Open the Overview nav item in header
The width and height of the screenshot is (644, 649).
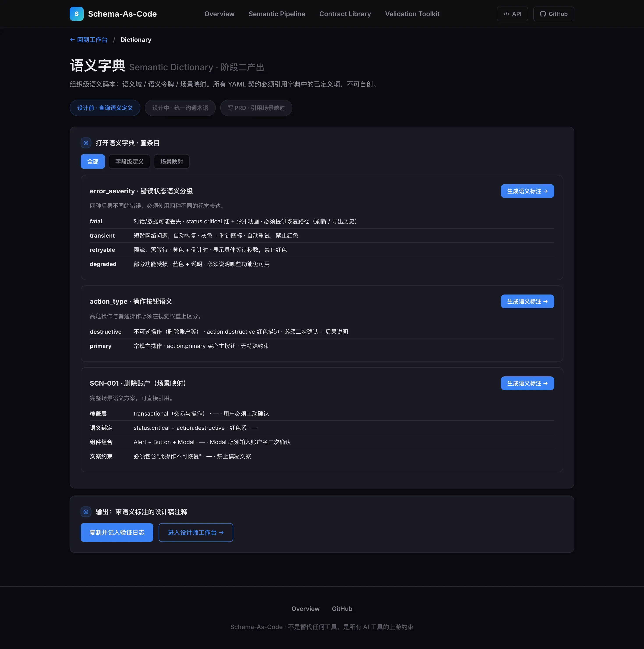(x=219, y=14)
